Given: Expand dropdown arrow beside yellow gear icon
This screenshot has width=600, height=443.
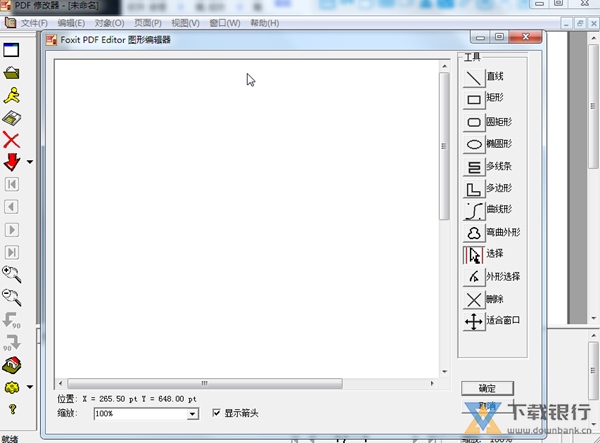Looking at the screenshot, I should 30,387.
